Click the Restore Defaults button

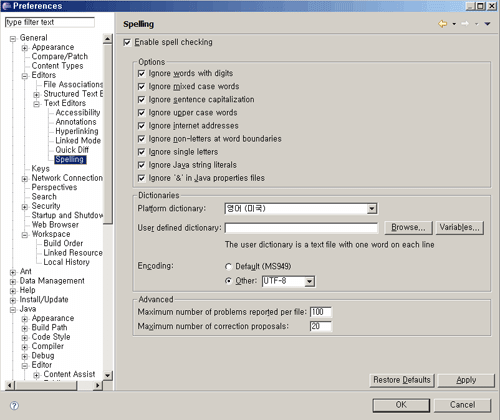pyautogui.click(x=402, y=380)
